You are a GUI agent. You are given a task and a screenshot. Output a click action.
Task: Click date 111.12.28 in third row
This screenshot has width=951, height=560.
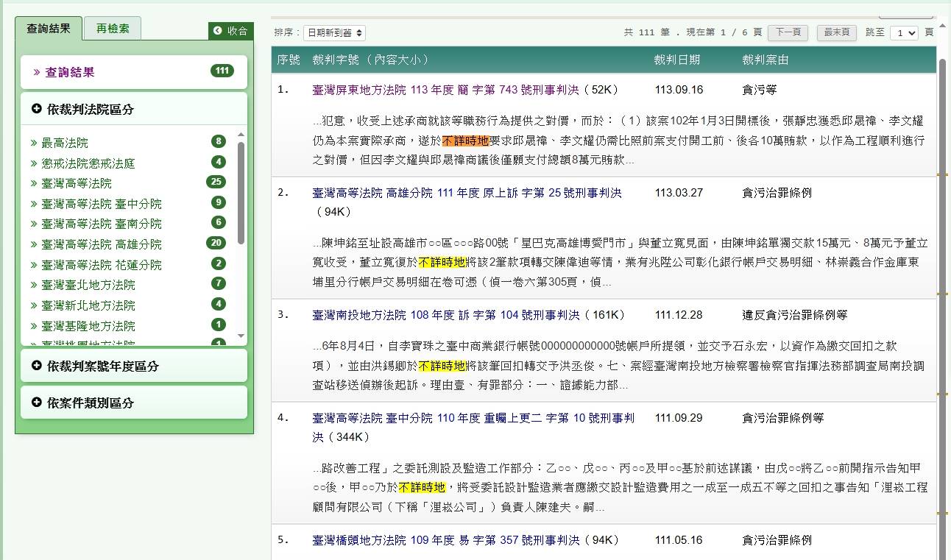click(x=679, y=315)
